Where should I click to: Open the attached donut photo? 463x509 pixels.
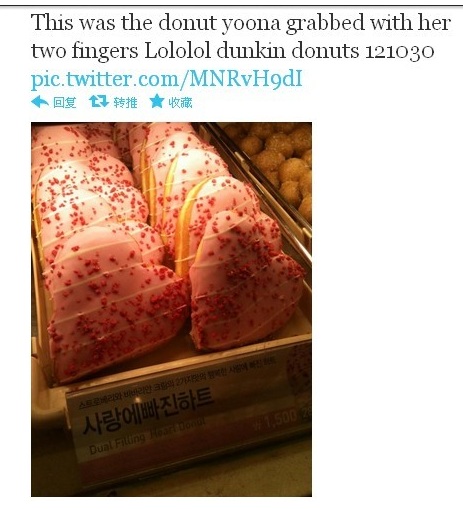point(171,309)
